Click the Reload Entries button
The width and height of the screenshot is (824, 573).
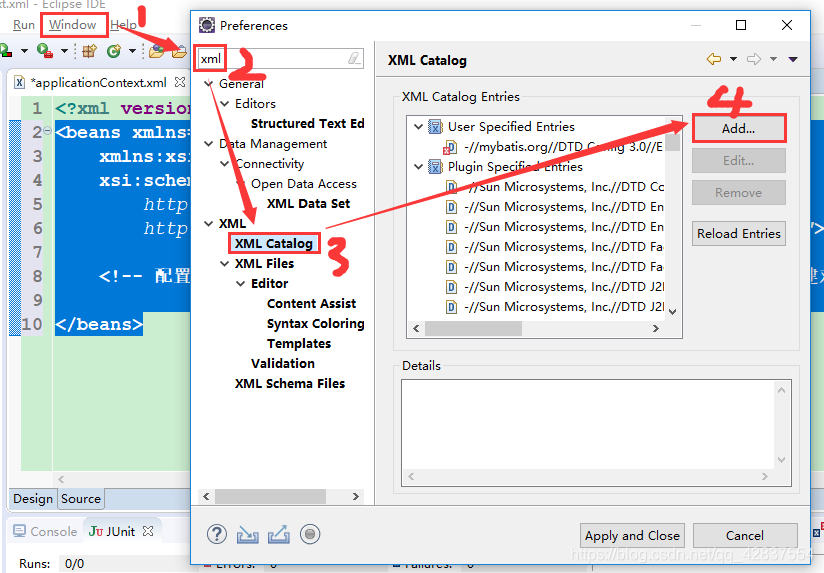(738, 233)
